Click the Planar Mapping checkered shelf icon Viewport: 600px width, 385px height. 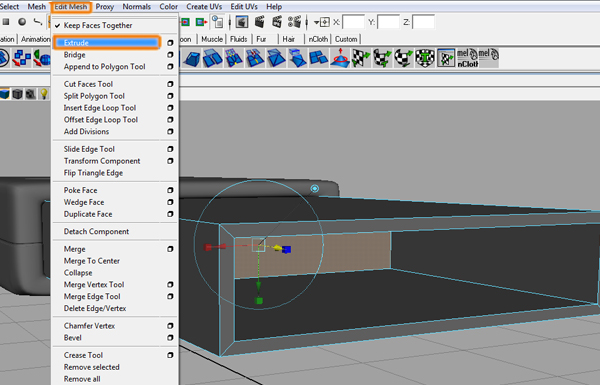click(x=360, y=59)
